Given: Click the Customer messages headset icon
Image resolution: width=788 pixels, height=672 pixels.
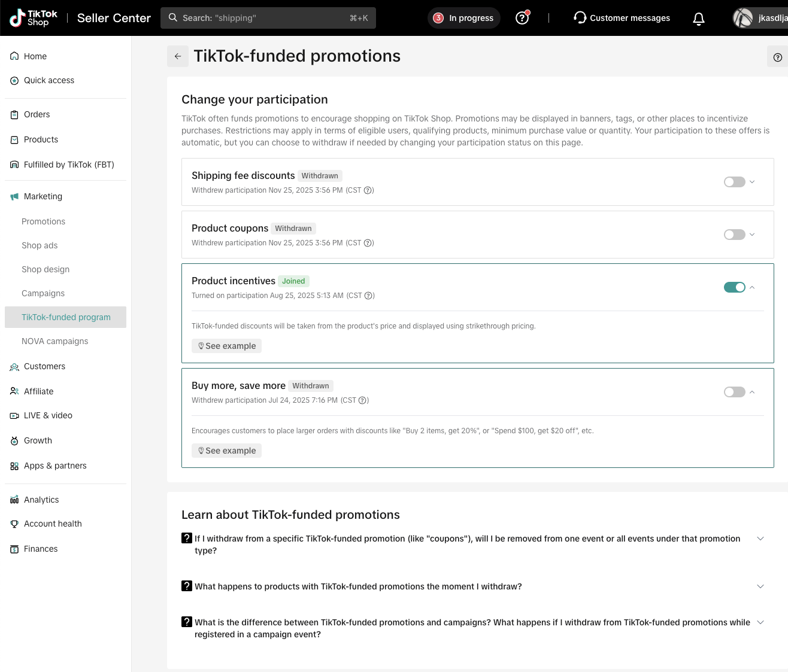Looking at the screenshot, I should click(580, 18).
